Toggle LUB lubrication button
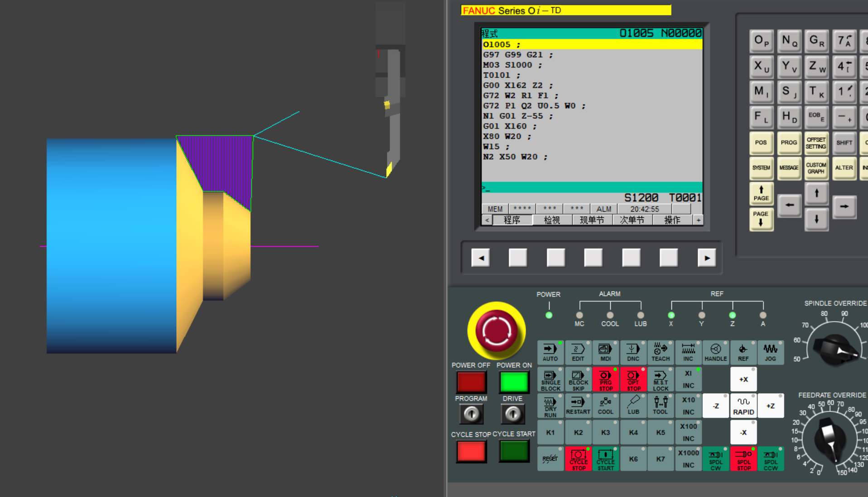868x497 pixels. (x=633, y=406)
